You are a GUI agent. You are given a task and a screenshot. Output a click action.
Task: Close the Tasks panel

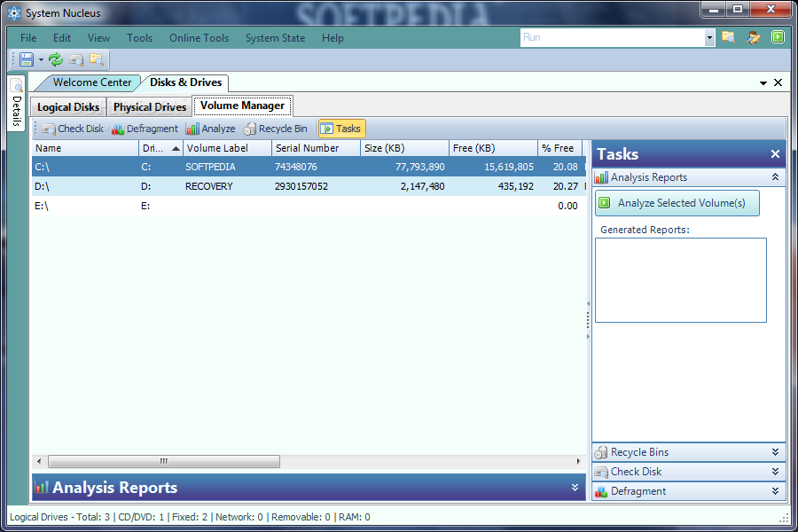(775, 153)
